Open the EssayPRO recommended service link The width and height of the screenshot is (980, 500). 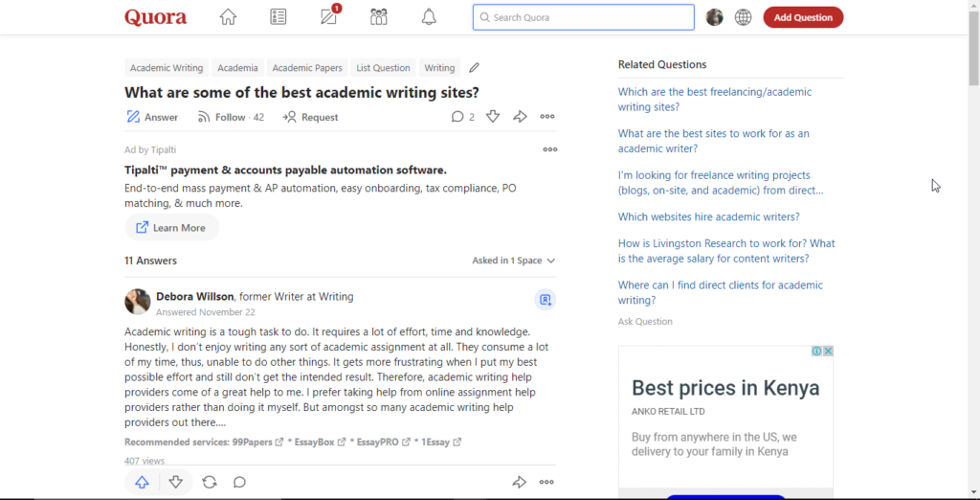pyautogui.click(x=385, y=442)
